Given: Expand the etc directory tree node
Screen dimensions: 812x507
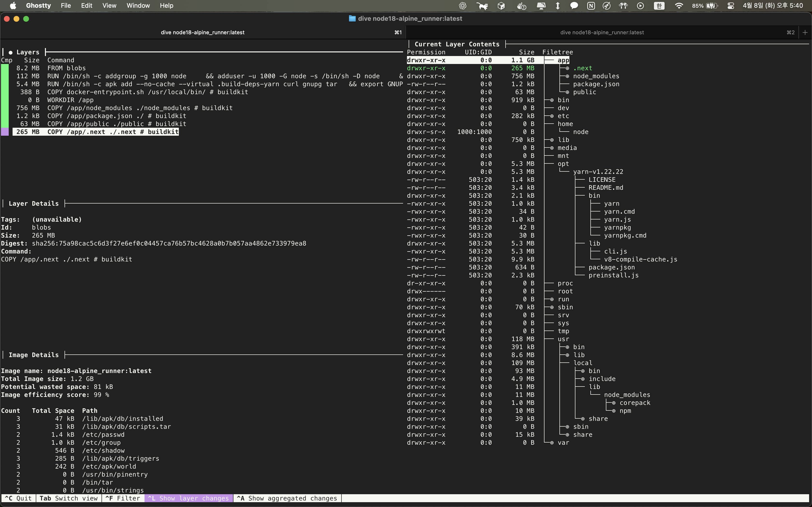Looking at the screenshot, I should tap(563, 116).
